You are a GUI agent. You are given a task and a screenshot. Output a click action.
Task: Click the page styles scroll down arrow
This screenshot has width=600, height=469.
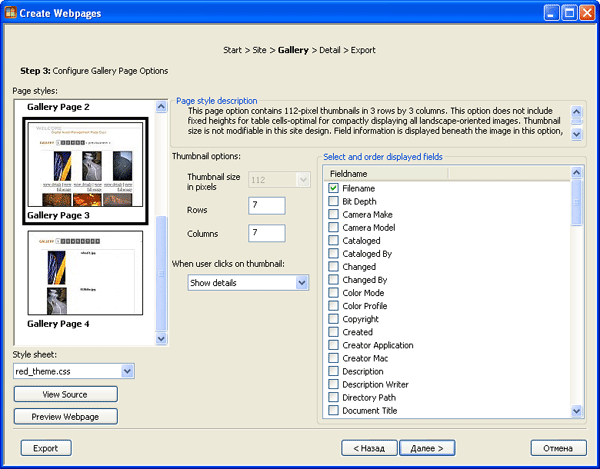point(161,339)
